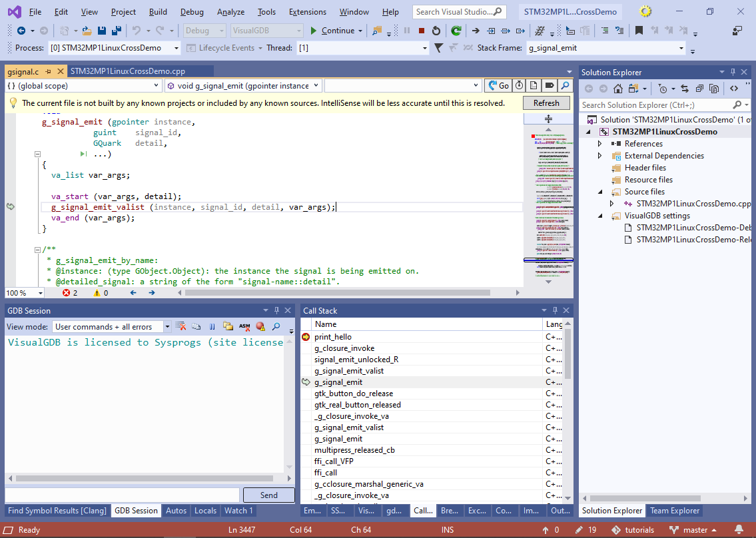
Task: Expand the References node
Action: click(x=599, y=144)
